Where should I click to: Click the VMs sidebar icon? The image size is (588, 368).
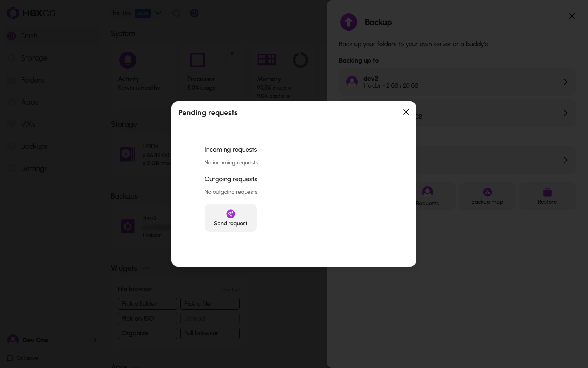11,124
